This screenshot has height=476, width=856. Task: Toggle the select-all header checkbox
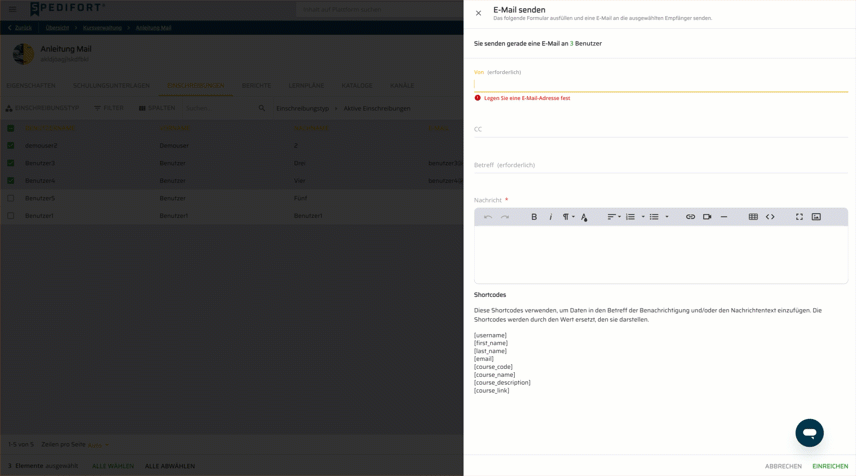coord(10,128)
